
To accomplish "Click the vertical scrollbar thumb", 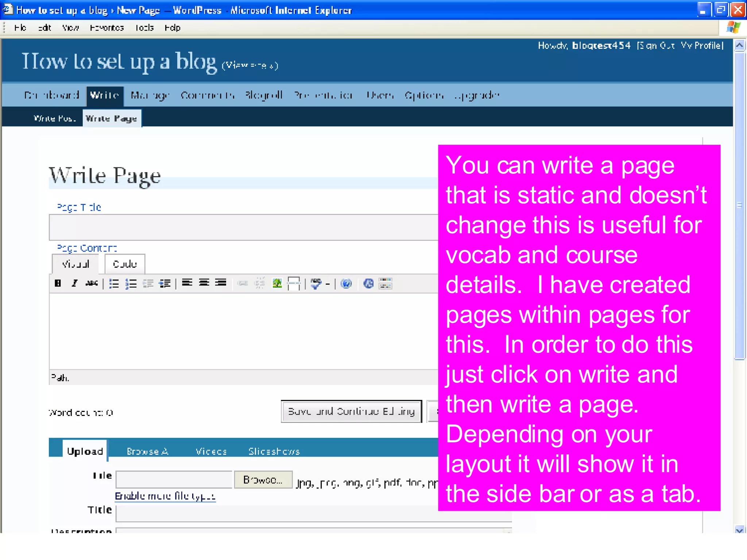I will [x=739, y=206].
